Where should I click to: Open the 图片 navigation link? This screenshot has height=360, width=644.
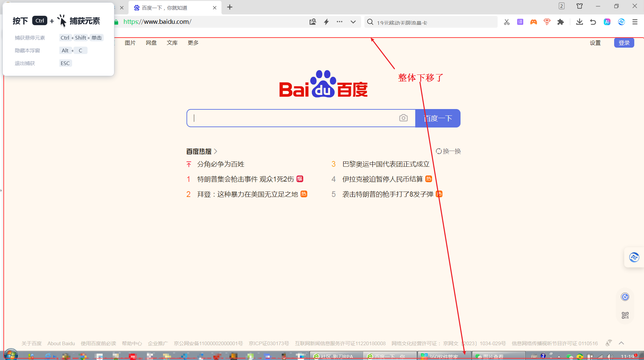(130, 43)
